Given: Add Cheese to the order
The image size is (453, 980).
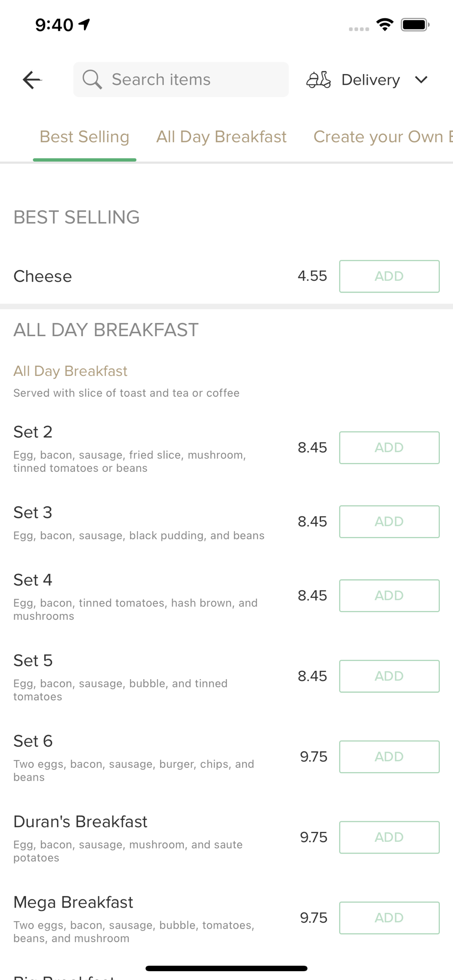Looking at the screenshot, I should click(389, 276).
